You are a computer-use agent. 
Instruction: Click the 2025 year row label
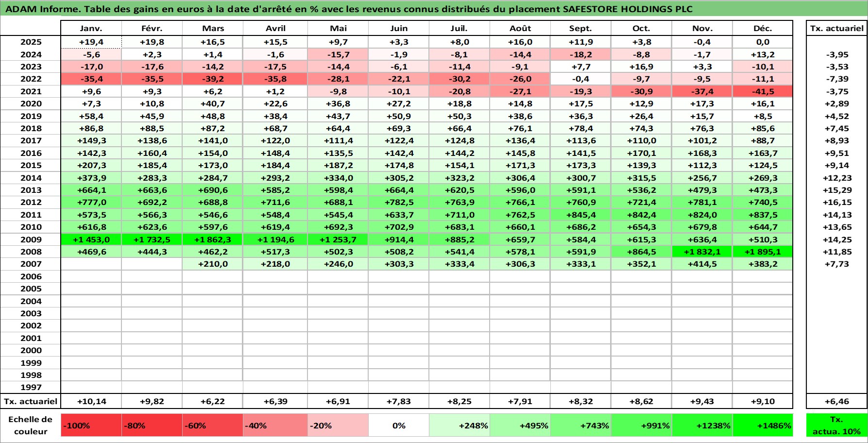coord(31,42)
